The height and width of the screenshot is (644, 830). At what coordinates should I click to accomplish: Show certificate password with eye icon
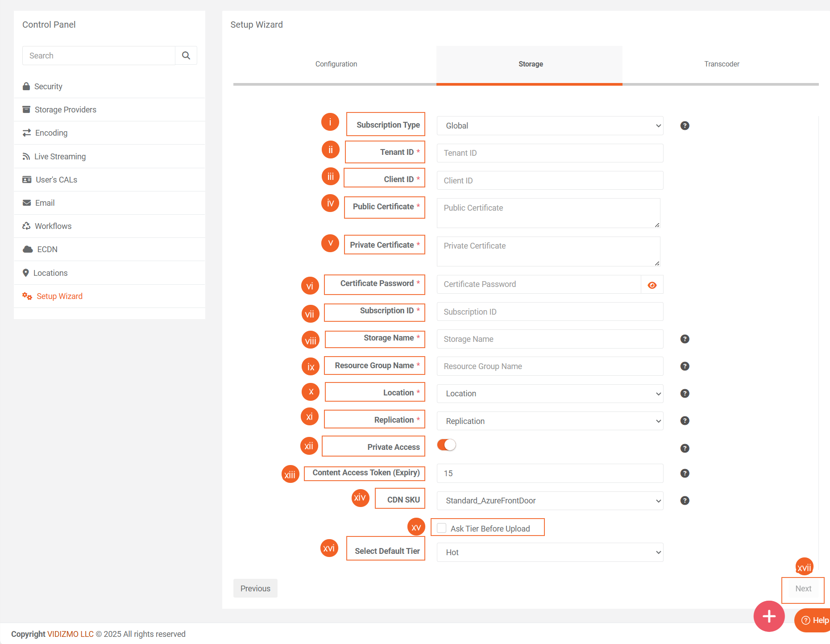pyautogui.click(x=652, y=285)
